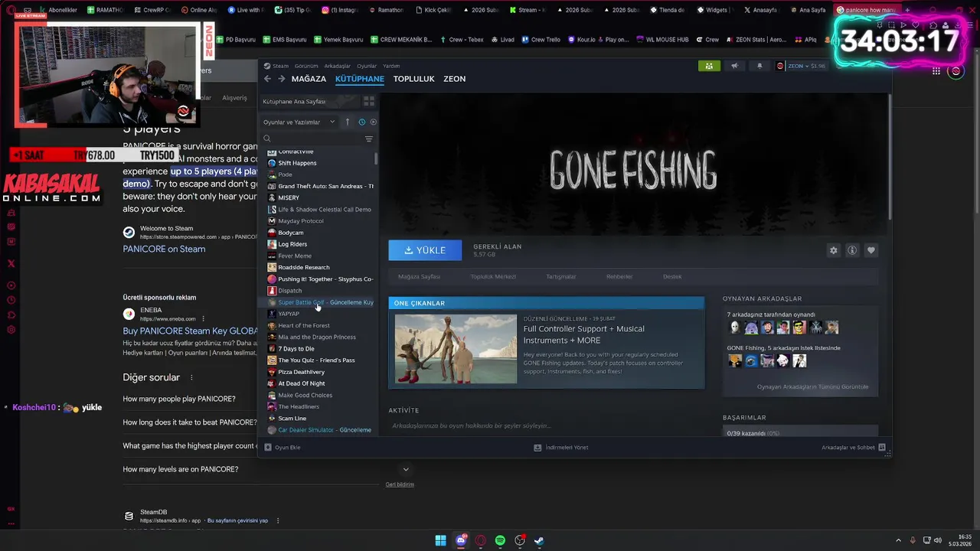This screenshot has width=980, height=551.
Task: Switch library to grid view icon
Action: click(x=368, y=101)
